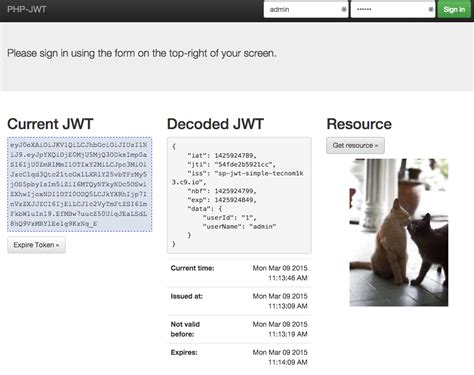Click the 11:13:46 AM current time value
Screen dimensions: 474x375
[288, 278]
